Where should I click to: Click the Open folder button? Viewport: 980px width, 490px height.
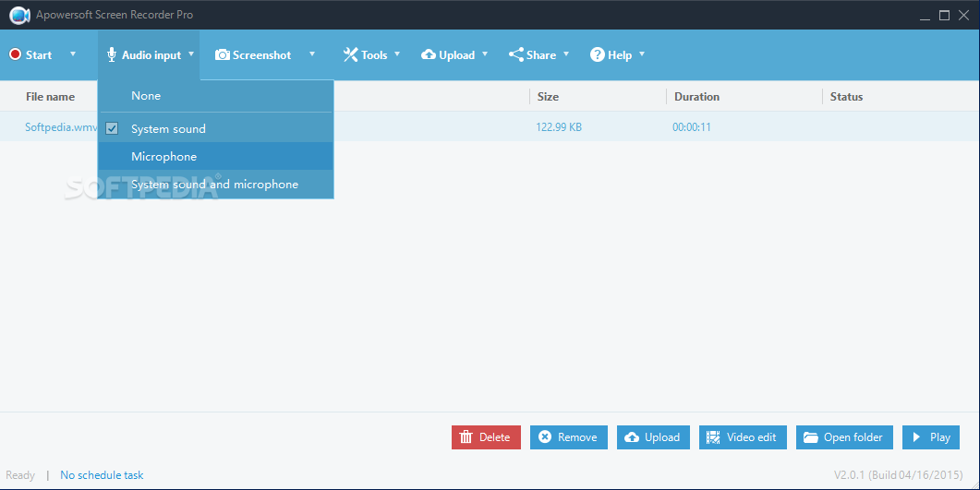844,437
